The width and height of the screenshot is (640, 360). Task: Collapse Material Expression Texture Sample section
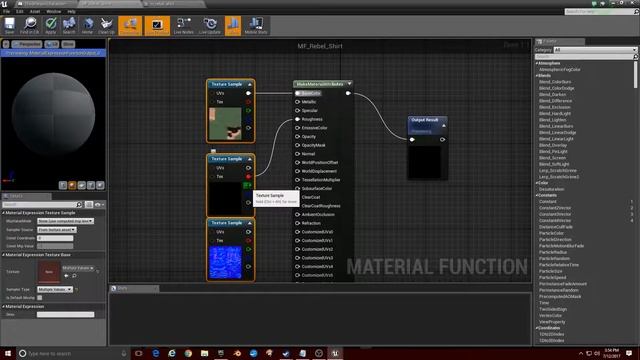coord(4,213)
